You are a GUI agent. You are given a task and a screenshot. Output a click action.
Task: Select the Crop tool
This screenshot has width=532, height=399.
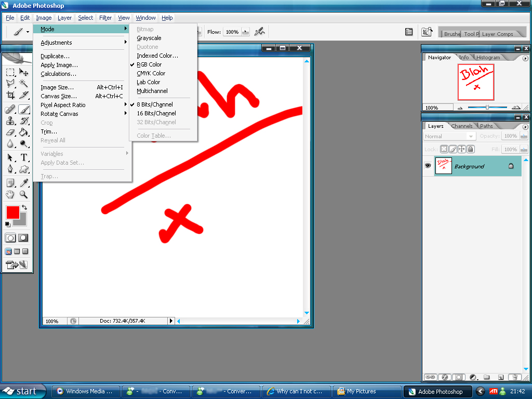10,95
